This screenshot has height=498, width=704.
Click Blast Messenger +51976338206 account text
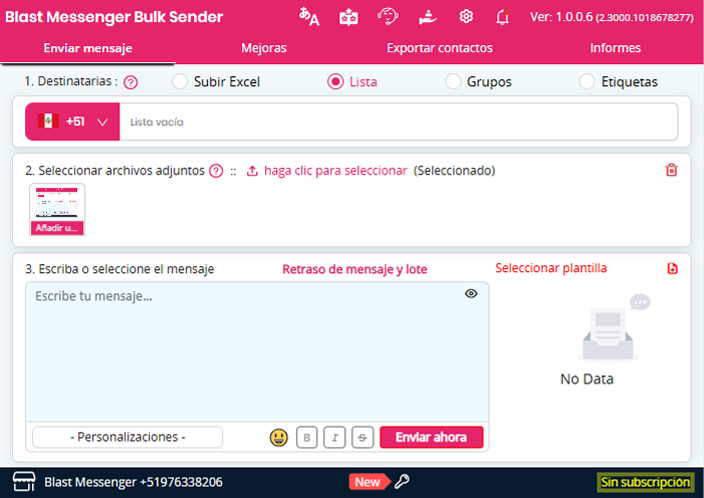coord(133,482)
